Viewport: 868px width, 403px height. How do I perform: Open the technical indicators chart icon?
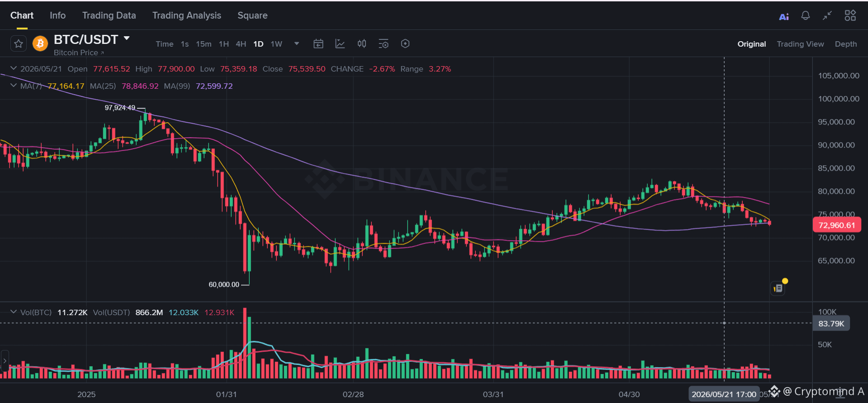[x=340, y=44]
